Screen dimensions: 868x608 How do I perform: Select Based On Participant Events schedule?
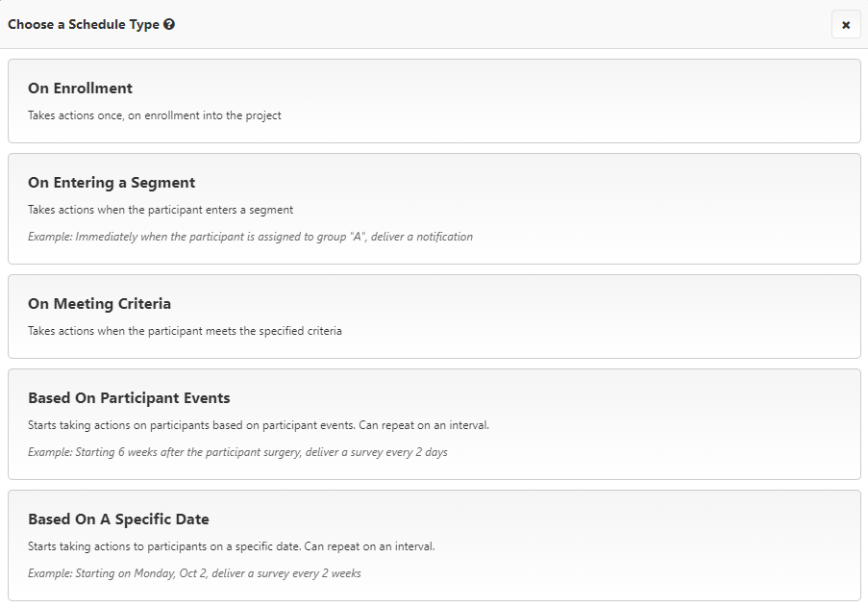pos(434,424)
